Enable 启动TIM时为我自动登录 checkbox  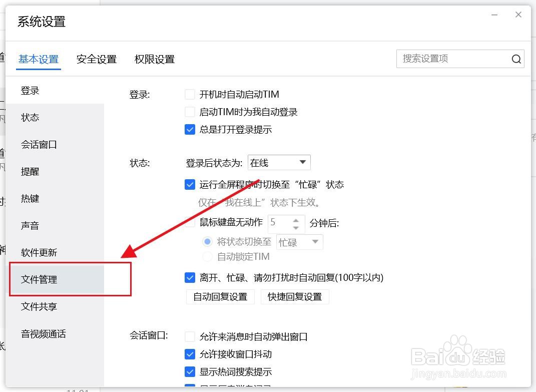pos(190,112)
